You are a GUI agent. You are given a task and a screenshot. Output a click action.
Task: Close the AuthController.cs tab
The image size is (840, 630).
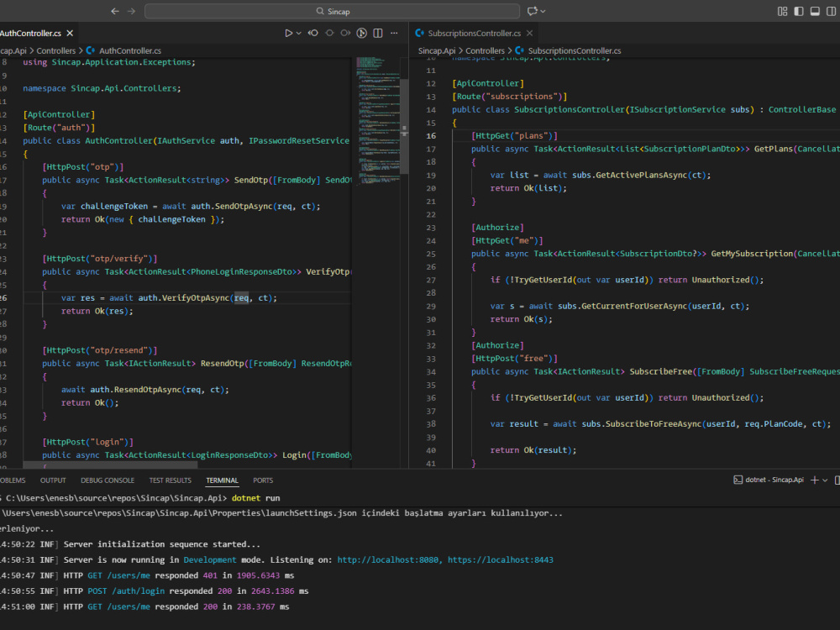point(70,34)
